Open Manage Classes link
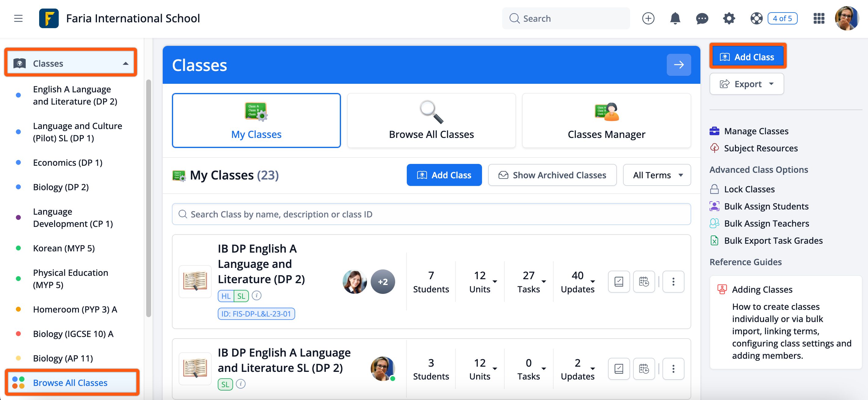The height and width of the screenshot is (400, 868). (749, 131)
